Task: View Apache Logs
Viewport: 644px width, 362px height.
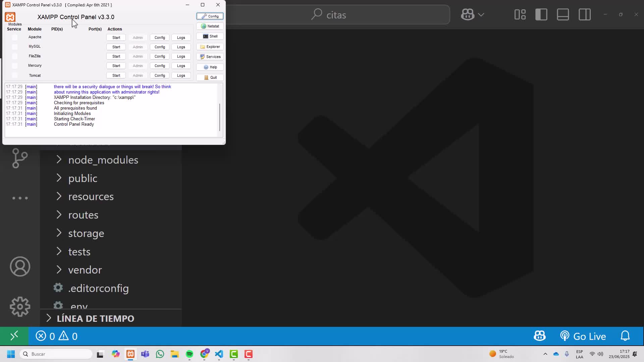Action: point(181,38)
